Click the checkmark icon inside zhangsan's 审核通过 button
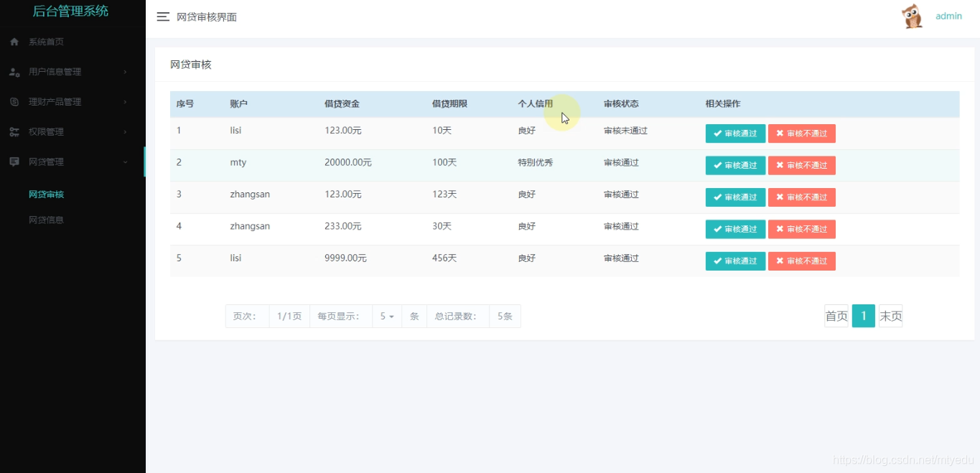The width and height of the screenshot is (980, 473). pyautogui.click(x=716, y=197)
